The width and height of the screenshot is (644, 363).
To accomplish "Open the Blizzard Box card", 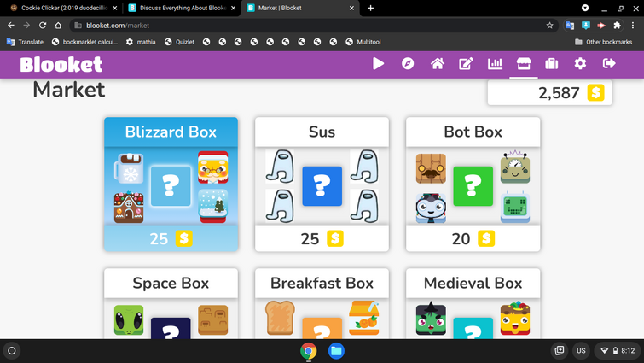I will pyautogui.click(x=171, y=184).
